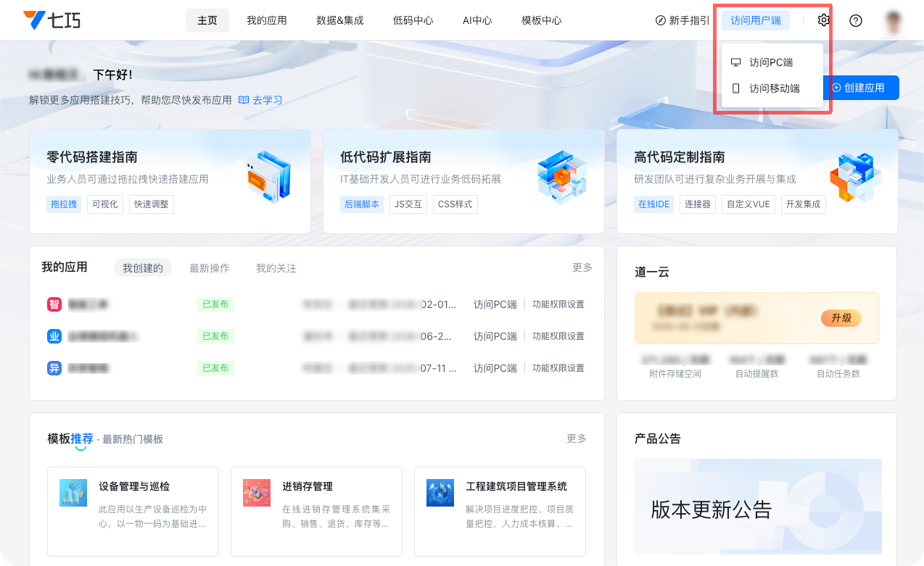Click the 低代码扩展指南 cube illustration

561,177
